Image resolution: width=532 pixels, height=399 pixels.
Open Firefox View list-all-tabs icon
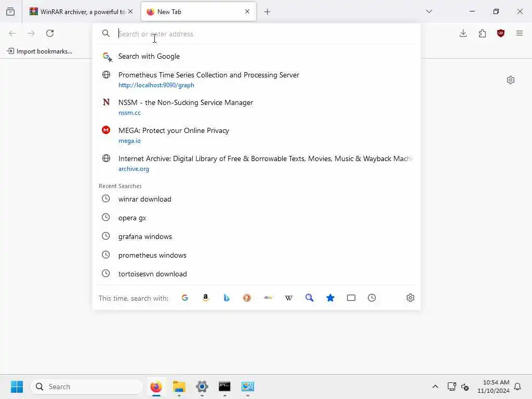click(10, 11)
